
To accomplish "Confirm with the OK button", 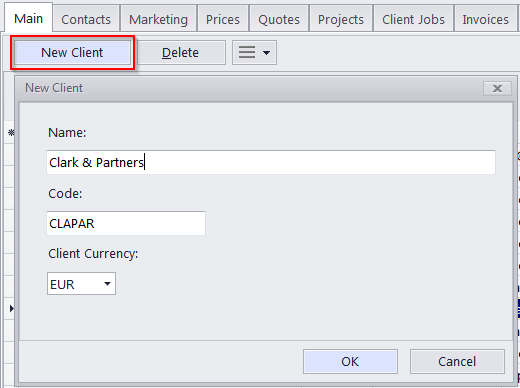I will 350,362.
